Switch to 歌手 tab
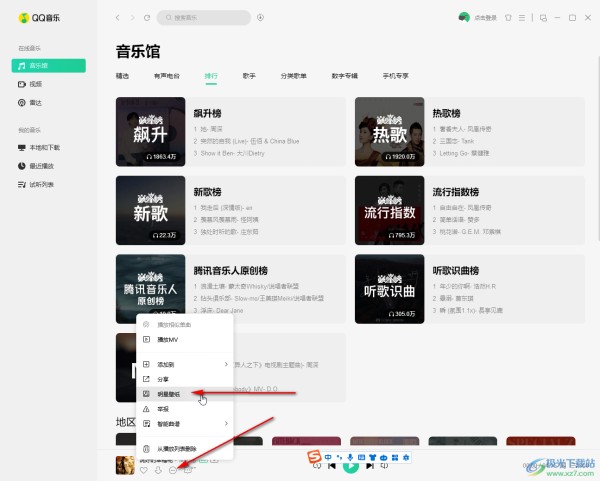Screen dimensions: 600x481 249,76
